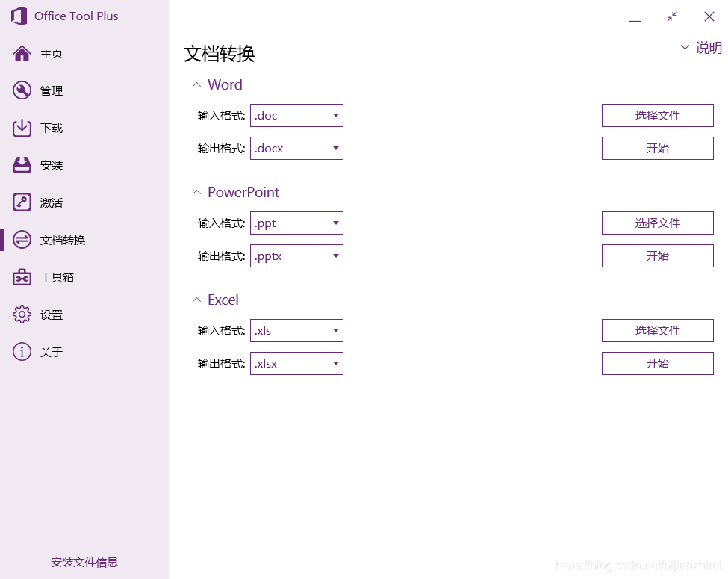Open the 安装文件信息 link
The image size is (728, 579).
(x=84, y=563)
